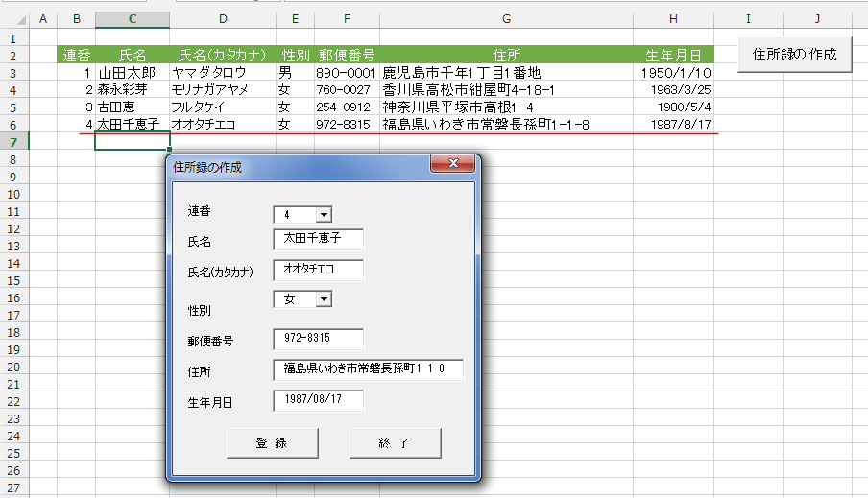Click birthdate cell 1950/1/10

[x=673, y=73]
